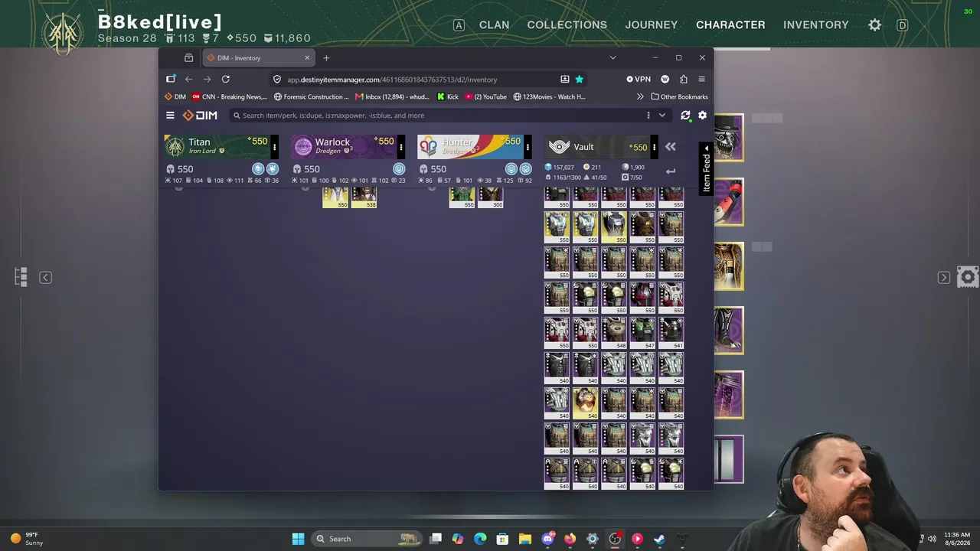
Task: Select the Vault header
Action: [x=596, y=147]
